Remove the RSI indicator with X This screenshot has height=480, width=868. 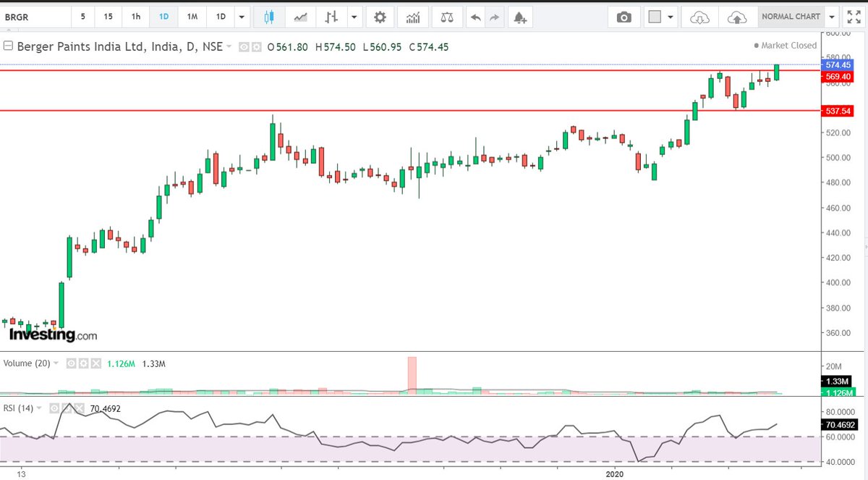click(x=79, y=408)
